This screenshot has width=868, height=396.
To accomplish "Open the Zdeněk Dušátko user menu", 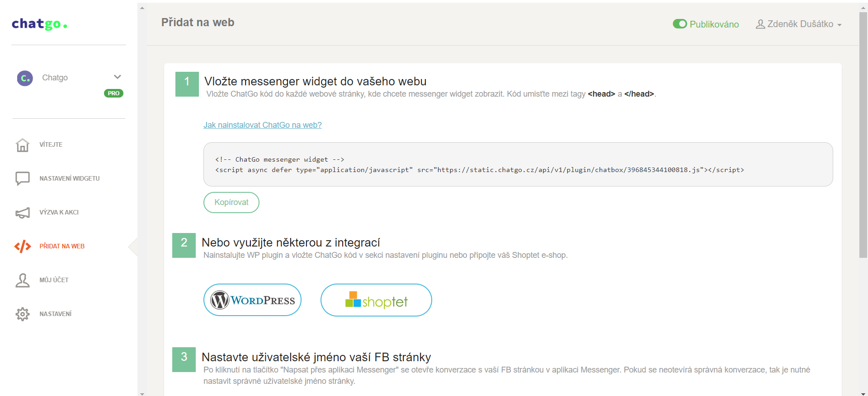I will pos(798,24).
